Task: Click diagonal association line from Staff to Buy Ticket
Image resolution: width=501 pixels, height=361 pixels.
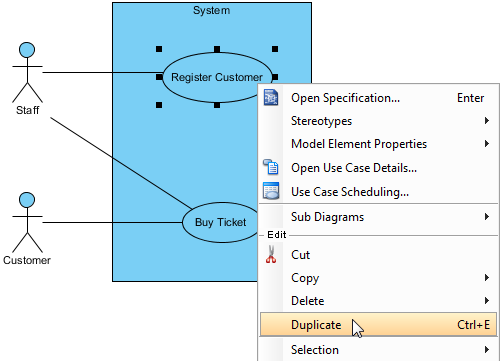Action: click(x=121, y=163)
